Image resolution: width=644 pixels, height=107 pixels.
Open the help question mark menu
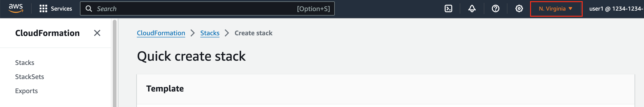[495, 9]
